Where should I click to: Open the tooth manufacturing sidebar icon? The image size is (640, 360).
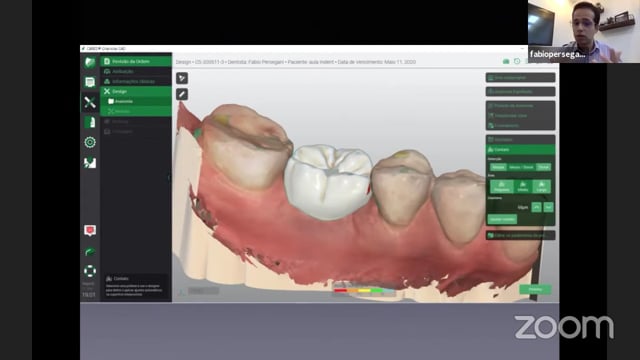90,122
